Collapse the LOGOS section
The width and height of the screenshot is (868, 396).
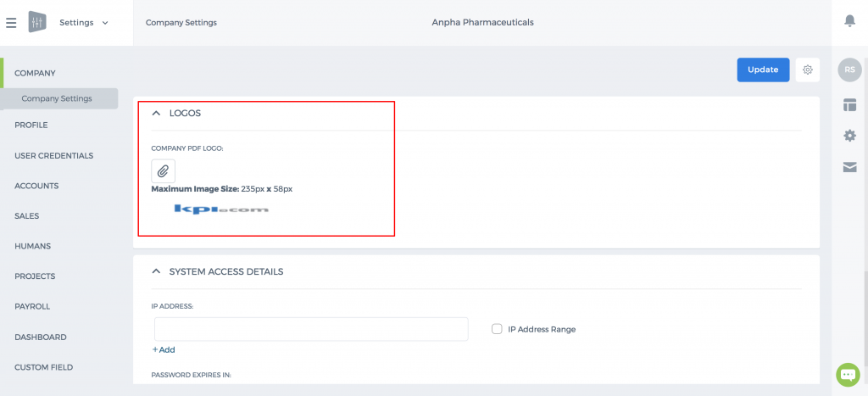pyautogui.click(x=156, y=113)
